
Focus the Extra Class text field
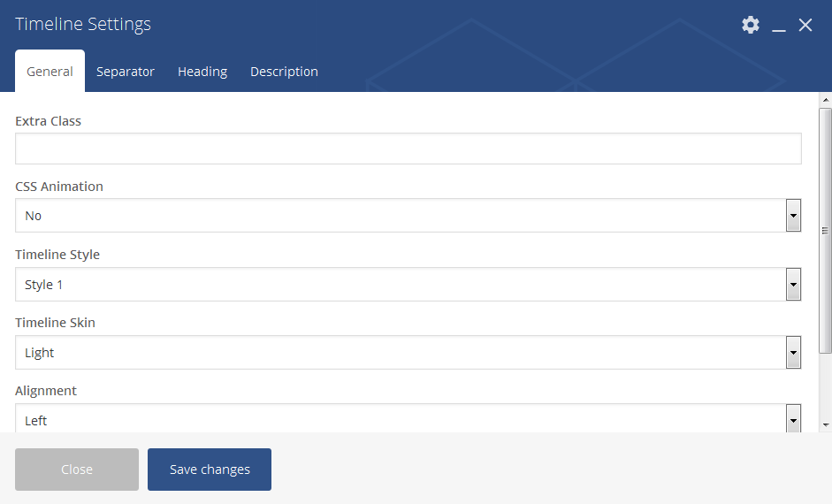(408, 149)
